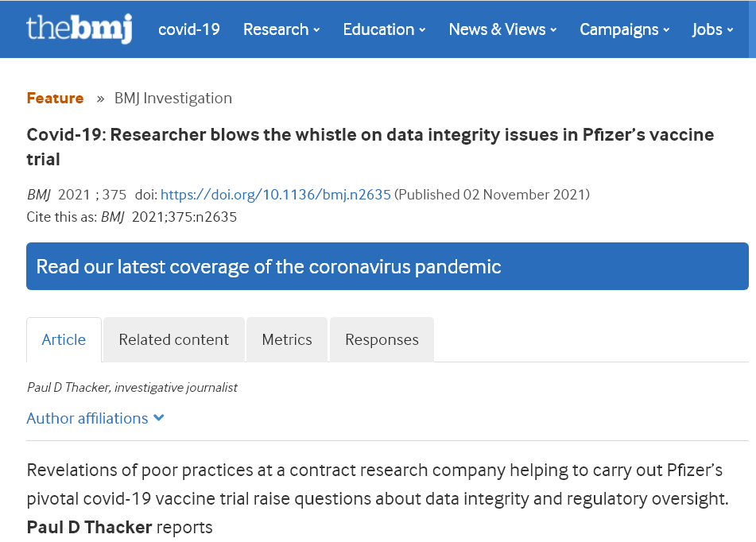Click the Author affiliations chevron icon

point(158,418)
